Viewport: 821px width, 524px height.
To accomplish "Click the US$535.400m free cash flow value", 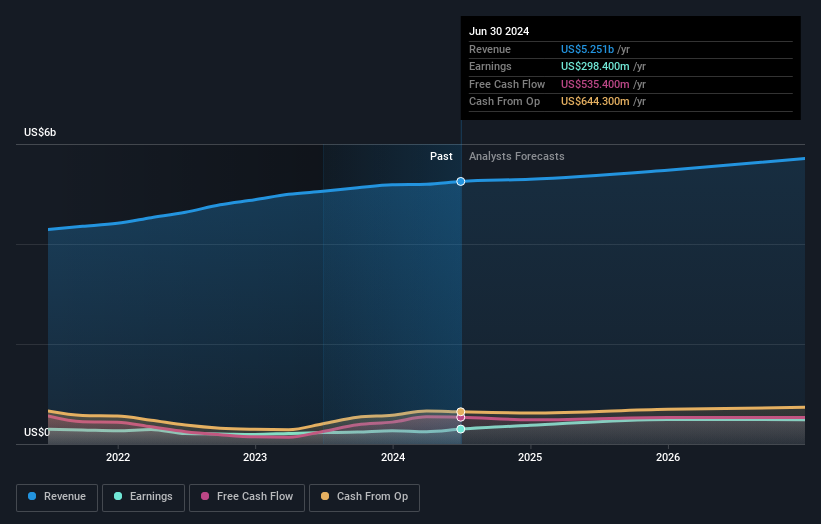I will tap(595, 84).
